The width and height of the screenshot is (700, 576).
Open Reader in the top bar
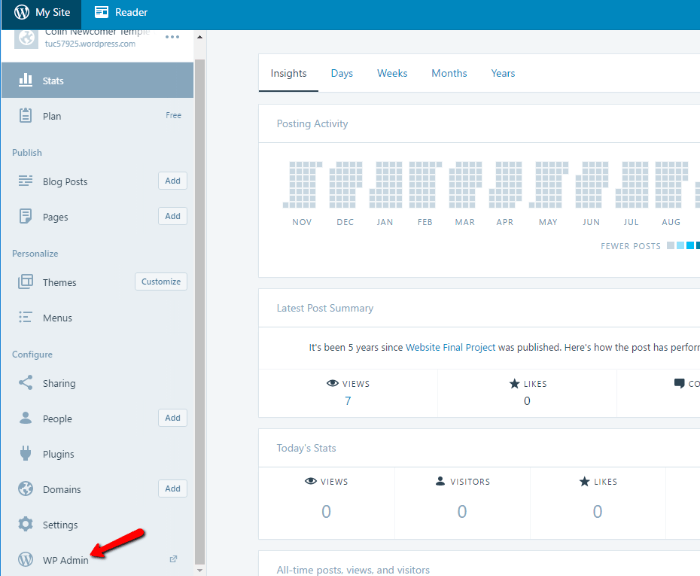(x=121, y=13)
